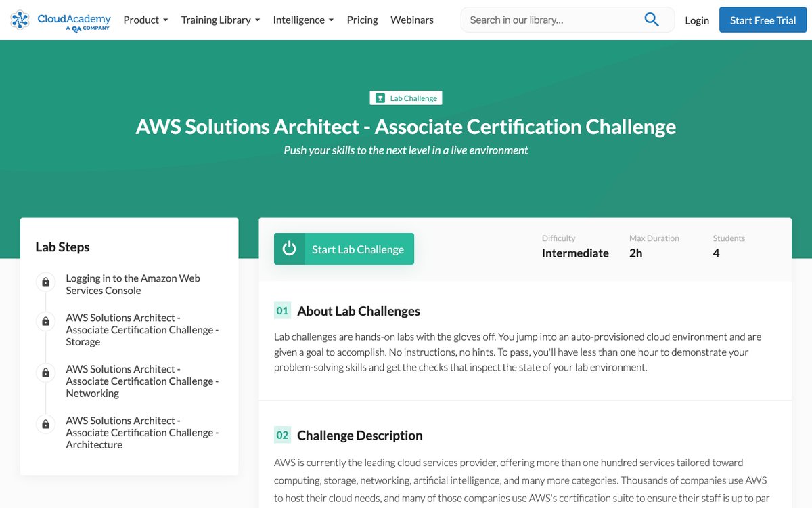Click lock icon beside Logging in step
This screenshot has height=508, width=812.
tap(45, 282)
